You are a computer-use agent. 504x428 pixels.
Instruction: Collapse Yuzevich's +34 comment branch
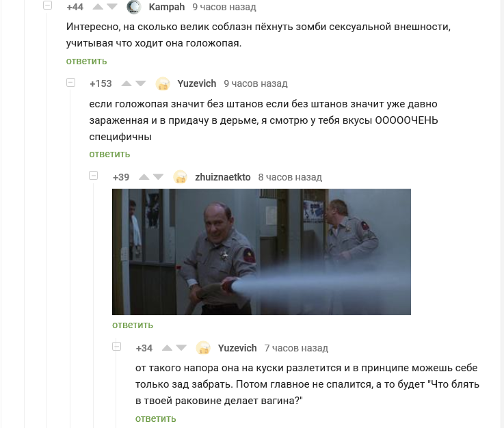tap(117, 347)
